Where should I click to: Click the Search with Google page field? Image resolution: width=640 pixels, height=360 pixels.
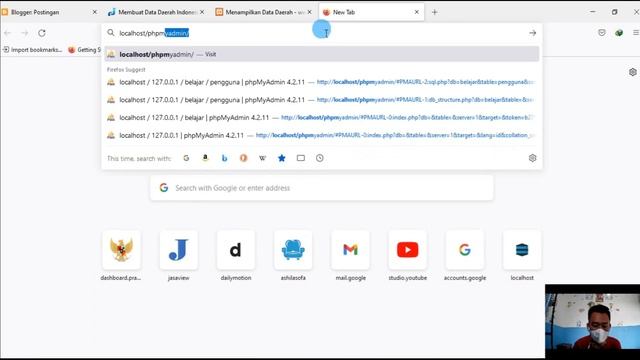click(x=322, y=188)
